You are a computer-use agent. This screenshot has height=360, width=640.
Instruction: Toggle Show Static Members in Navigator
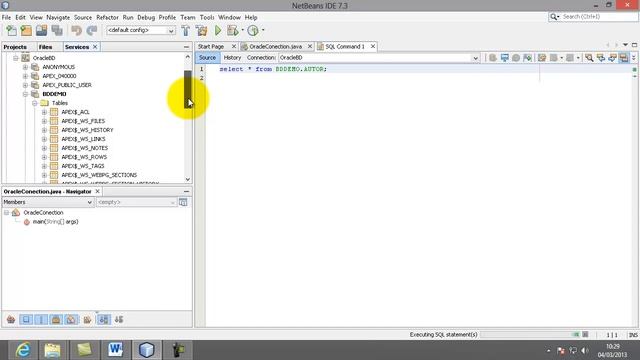[x=41, y=320]
